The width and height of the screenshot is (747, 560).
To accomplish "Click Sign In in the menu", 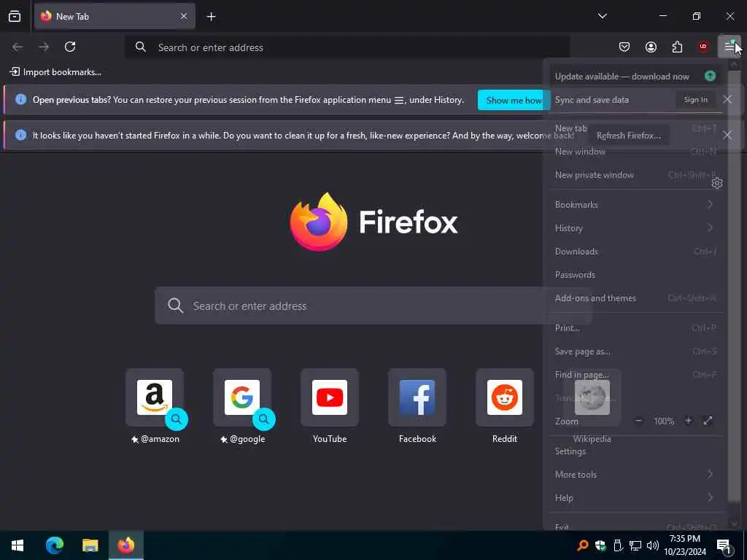I will coord(695,99).
